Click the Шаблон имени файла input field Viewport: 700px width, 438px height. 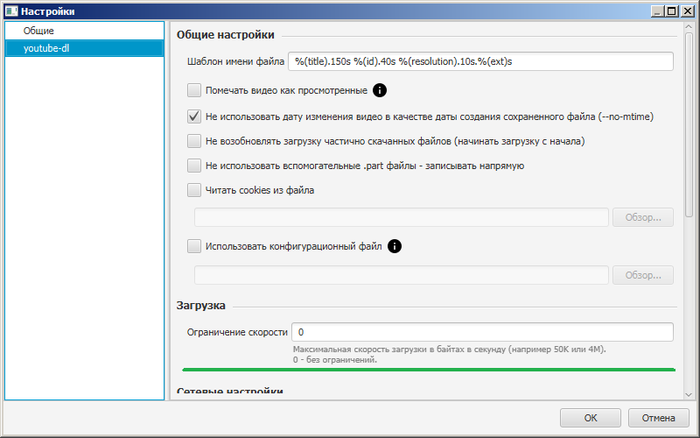click(481, 62)
